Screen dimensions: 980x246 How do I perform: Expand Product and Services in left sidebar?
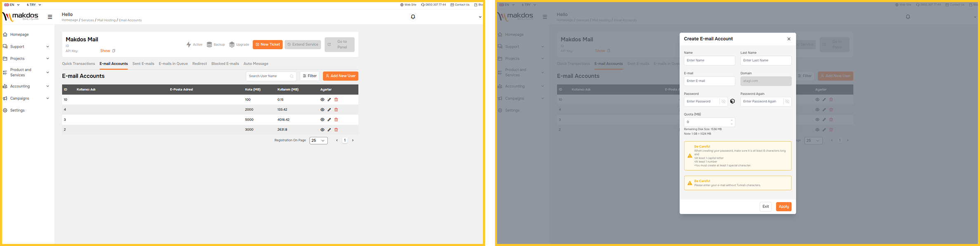26,72
